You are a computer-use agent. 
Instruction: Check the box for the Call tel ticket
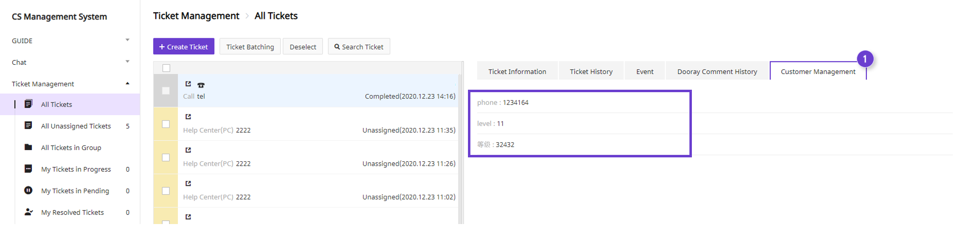[166, 91]
